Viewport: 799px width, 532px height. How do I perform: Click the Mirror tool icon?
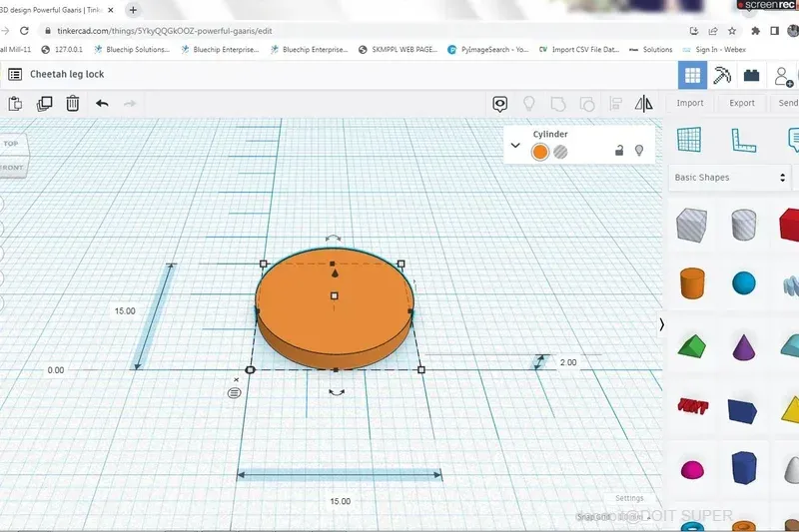point(643,104)
